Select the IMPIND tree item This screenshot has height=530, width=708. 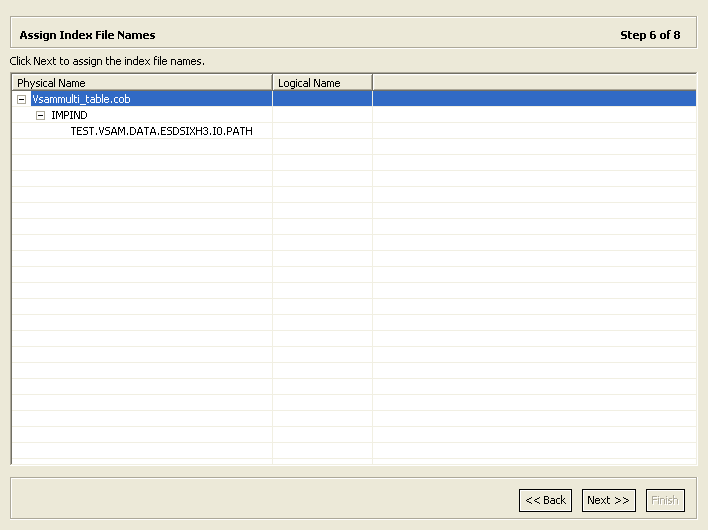pyautogui.click(x=69, y=115)
